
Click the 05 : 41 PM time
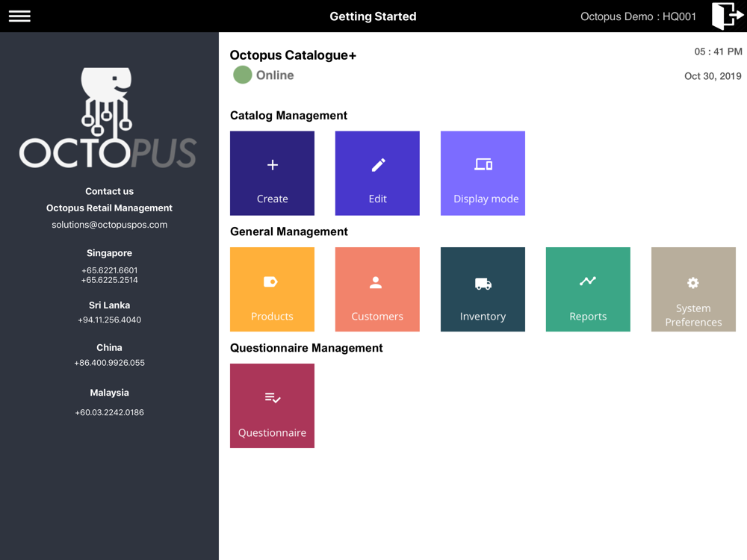pos(718,52)
